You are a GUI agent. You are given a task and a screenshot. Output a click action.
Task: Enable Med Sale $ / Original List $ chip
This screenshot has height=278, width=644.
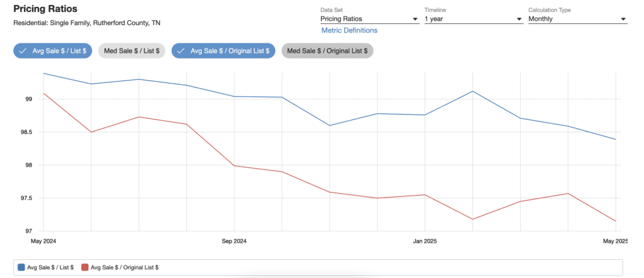pos(327,51)
